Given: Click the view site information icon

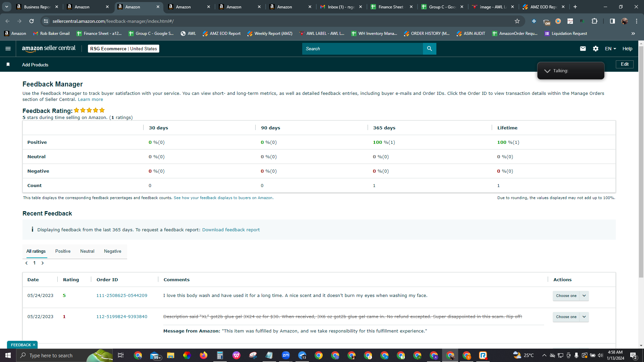Looking at the screenshot, I should coord(46,21).
